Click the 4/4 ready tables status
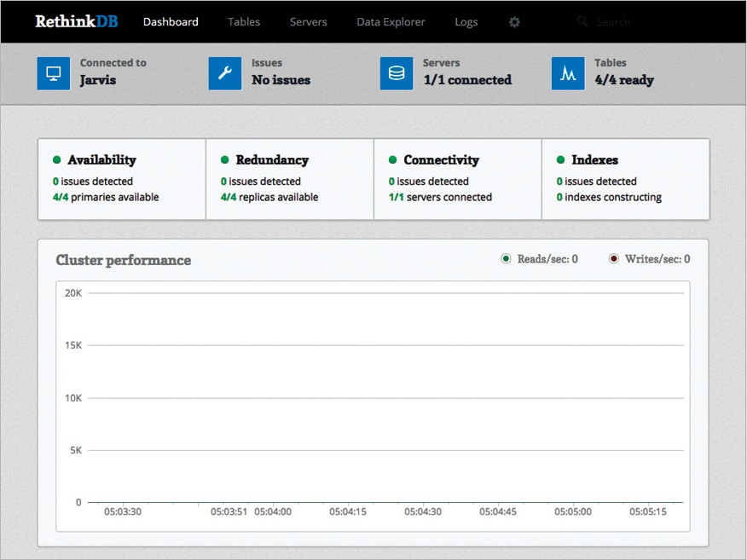This screenshot has width=747, height=560. coord(624,80)
